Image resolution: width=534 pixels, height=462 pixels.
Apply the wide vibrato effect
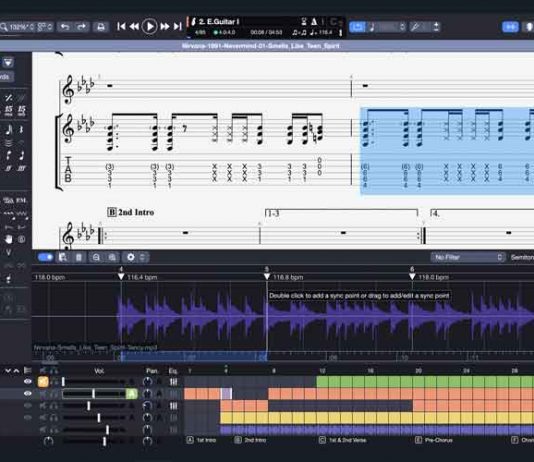pyautogui.click(x=21, y=214)
